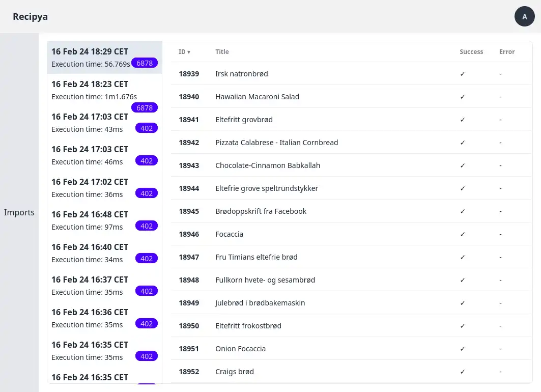Click recipe title Irsk natronbrød
Viewport: 541px width, 392px height.
point(242,74)
